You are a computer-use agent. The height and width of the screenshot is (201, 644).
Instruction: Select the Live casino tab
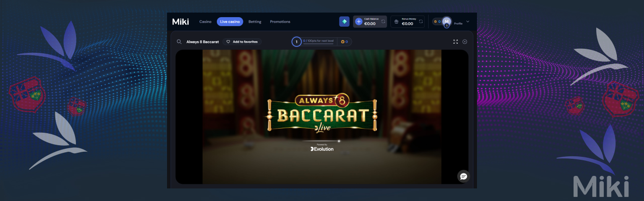230,22
